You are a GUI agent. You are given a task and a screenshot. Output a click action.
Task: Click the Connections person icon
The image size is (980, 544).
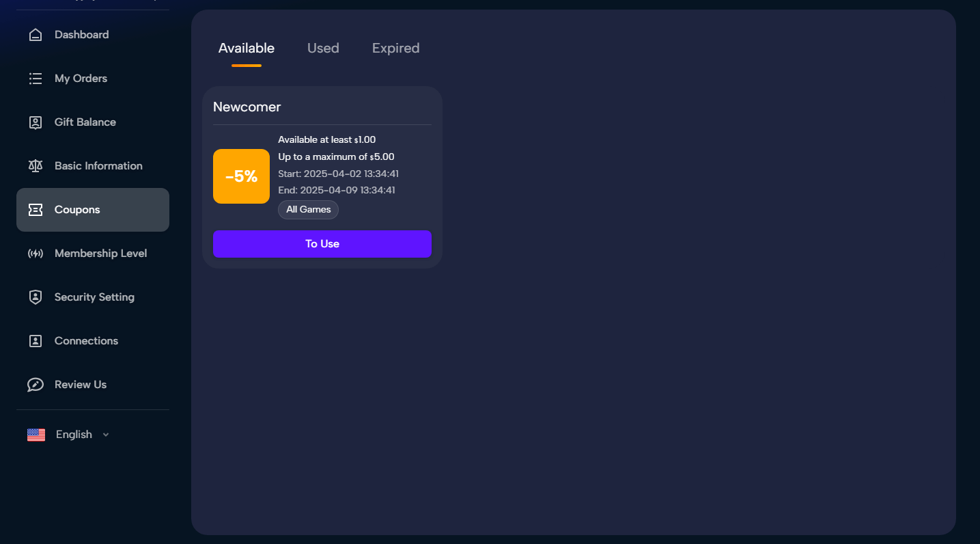pos(36,341)
